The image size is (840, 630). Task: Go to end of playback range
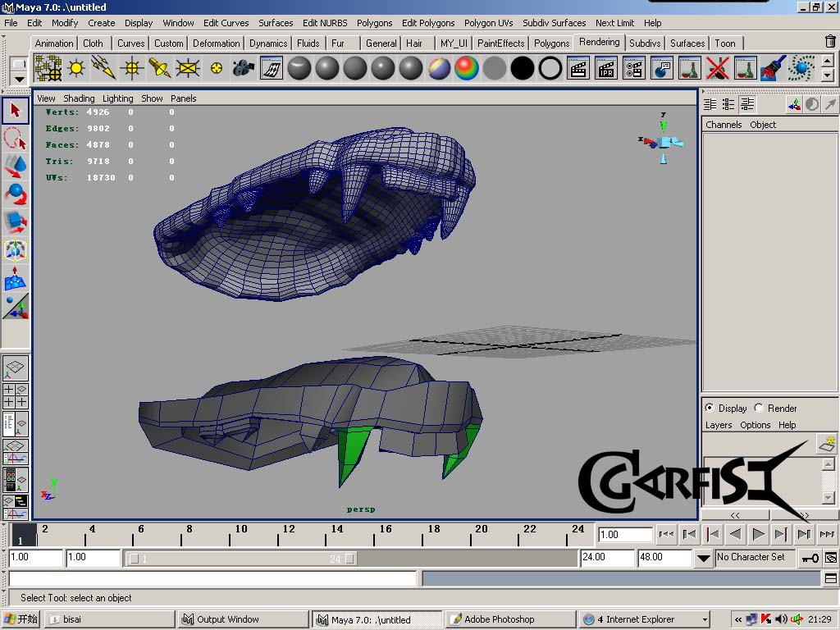click(x=827, y=534)
